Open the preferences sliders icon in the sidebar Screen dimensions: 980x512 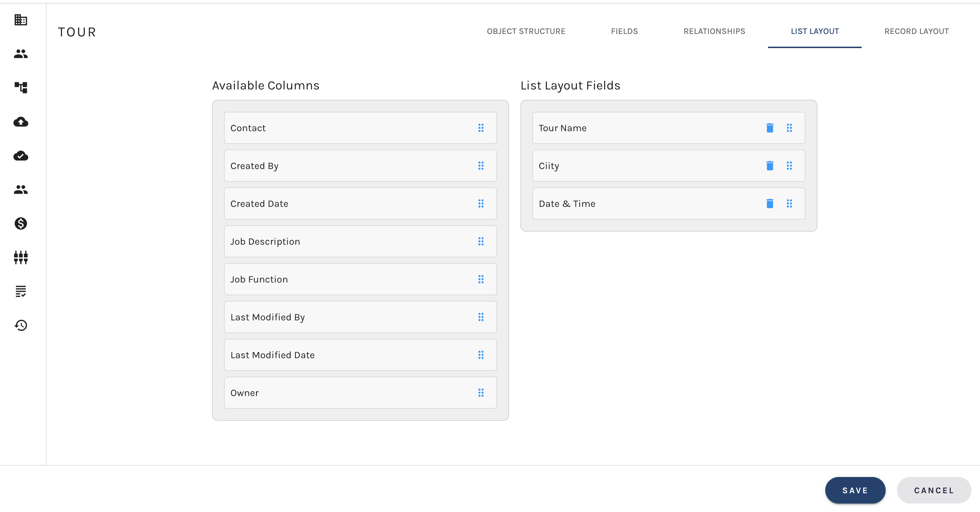click(20, 258)
